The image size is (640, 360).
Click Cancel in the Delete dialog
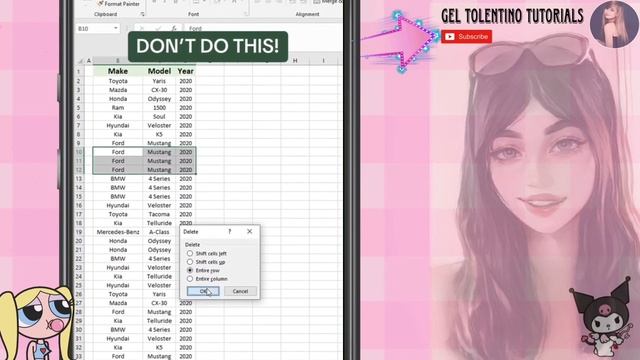pos(240,291)
